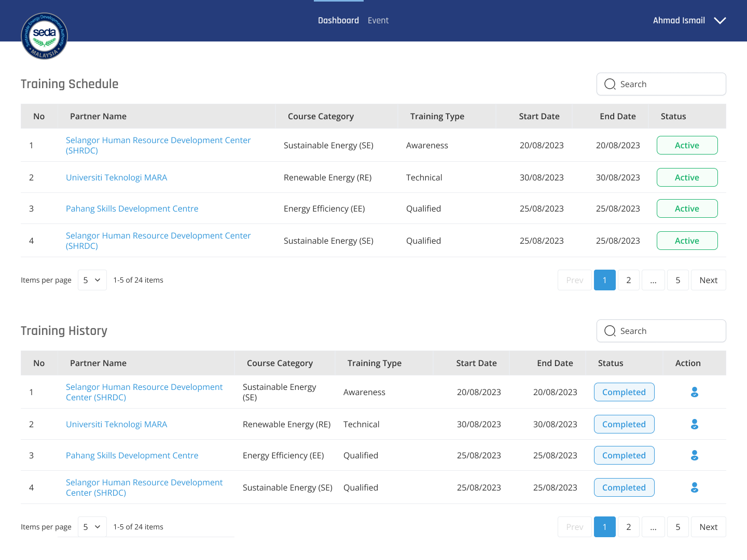Open SHRDC link in schedule row 4
Screen dimensions: 747x560
[158, 241]
